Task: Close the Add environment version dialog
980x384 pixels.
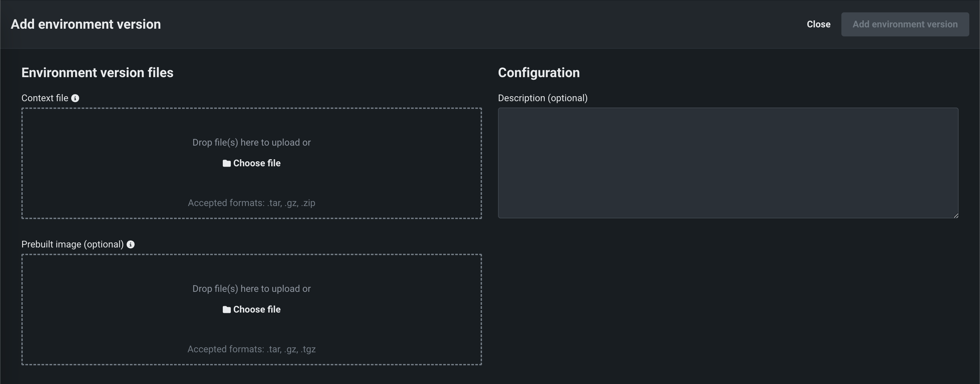Action: (818, 24)
